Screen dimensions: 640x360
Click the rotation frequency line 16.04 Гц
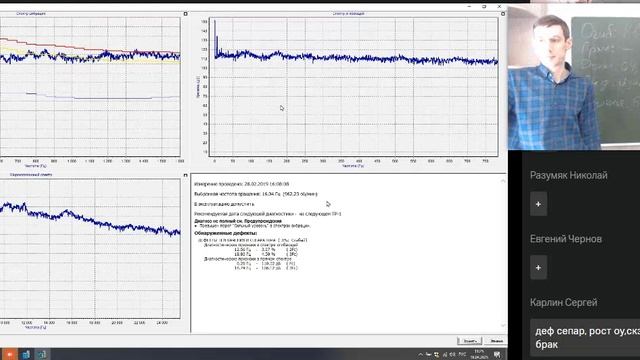tap(256, 194)
